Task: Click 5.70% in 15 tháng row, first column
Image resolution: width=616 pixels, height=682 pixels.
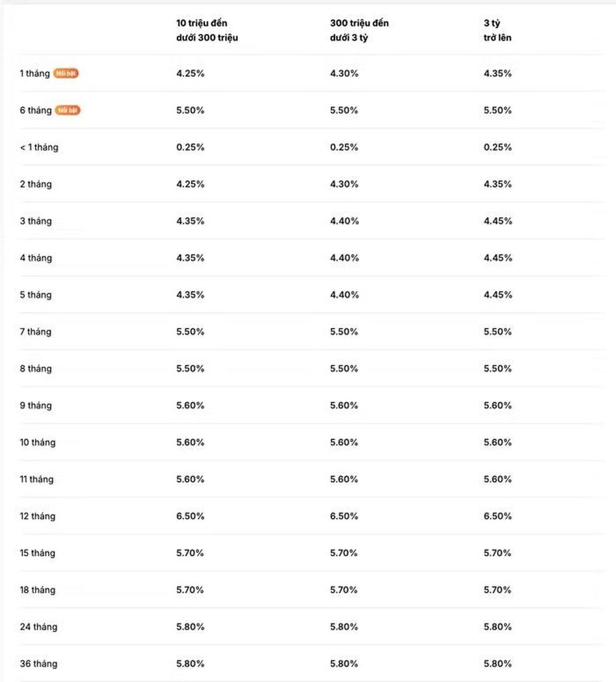Action: pos(190,553)
